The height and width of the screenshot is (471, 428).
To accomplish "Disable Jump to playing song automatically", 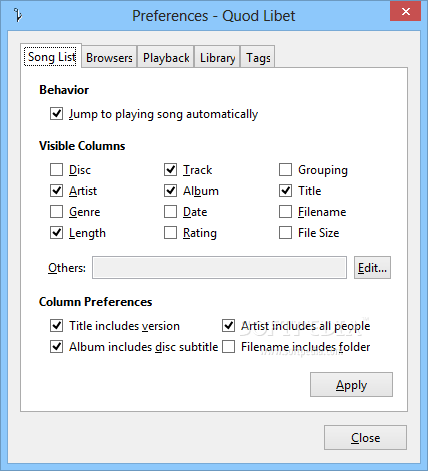I will pos(56,114).
